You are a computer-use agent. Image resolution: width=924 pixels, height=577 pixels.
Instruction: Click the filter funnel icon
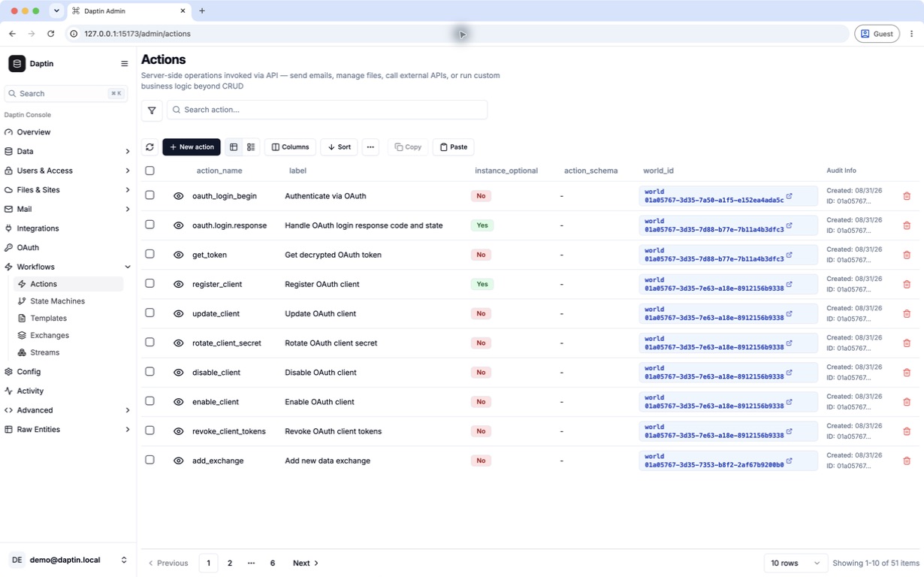tap(152, 110)
